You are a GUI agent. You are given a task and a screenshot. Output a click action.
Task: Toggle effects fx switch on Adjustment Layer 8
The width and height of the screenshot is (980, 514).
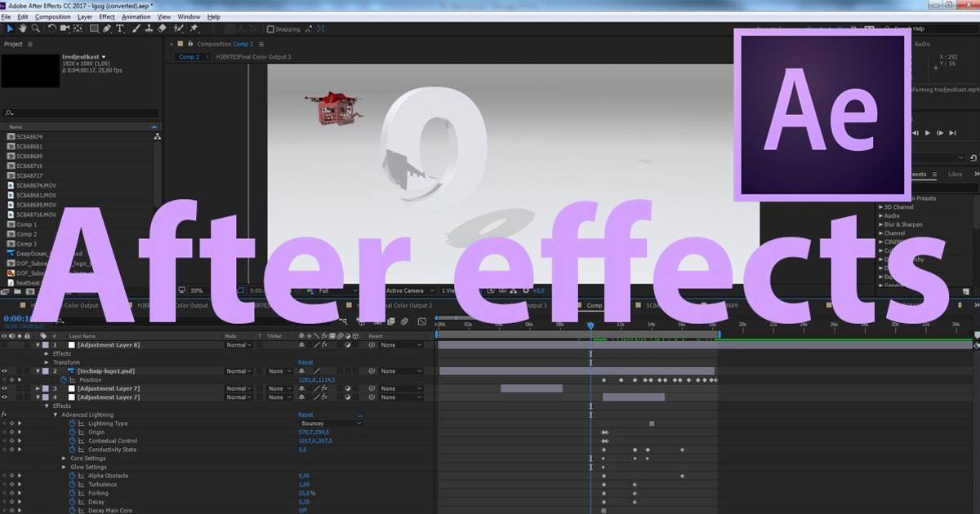324,345
